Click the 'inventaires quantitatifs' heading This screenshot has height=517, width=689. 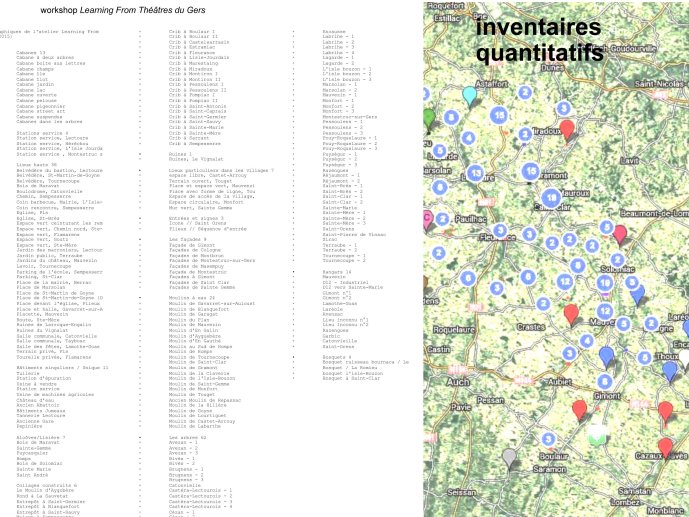[x=540, y=40]
